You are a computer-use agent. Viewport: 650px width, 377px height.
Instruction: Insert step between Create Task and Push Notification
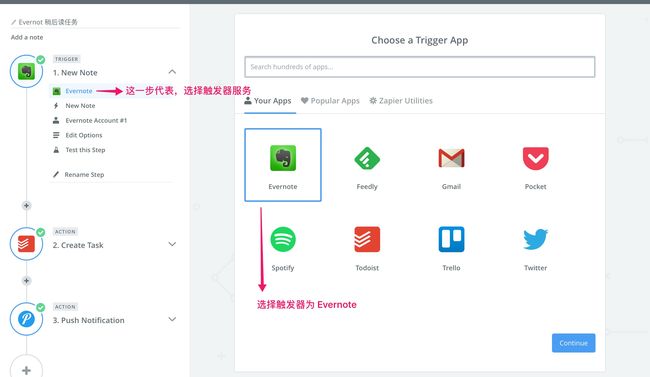tap(26, 281)
